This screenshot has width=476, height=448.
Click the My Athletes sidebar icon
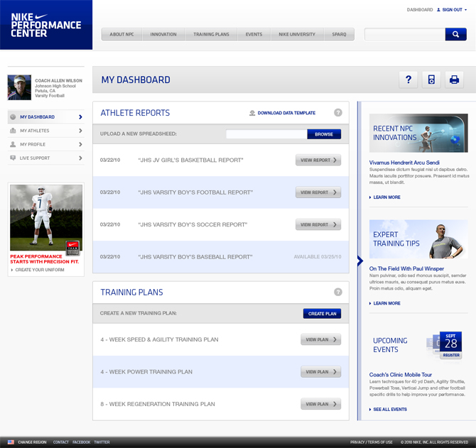[x=13, y=131]
